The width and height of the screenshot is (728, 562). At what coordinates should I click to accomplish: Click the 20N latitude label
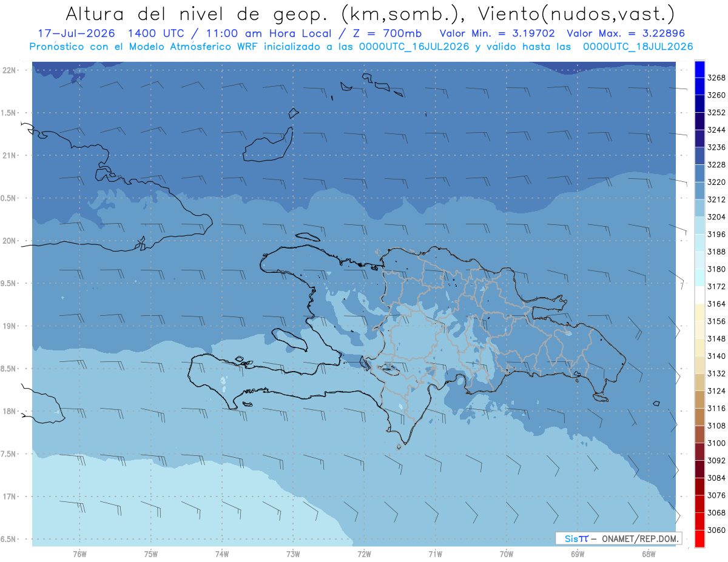[x=10, y=241]
